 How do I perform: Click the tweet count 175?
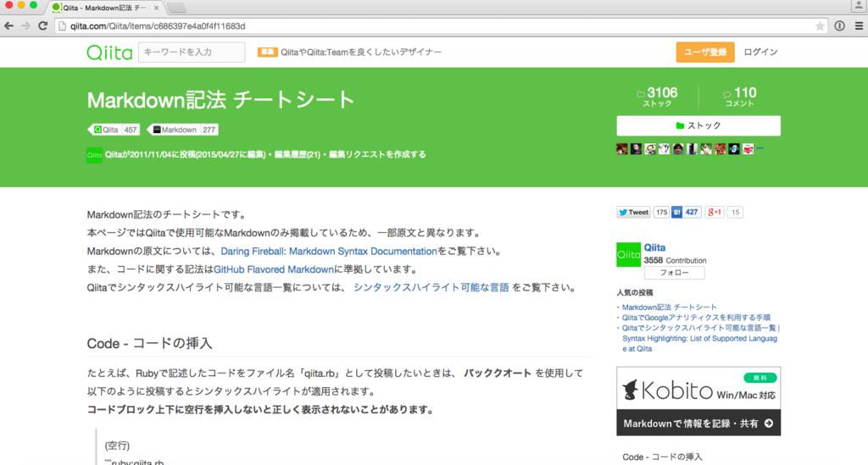[661, 213]
